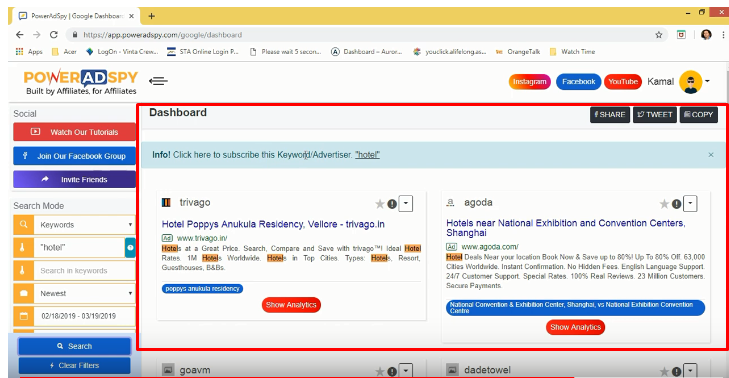
Task: Open the OrangeTalk bookmark
Action: click(x=518, y=52)
